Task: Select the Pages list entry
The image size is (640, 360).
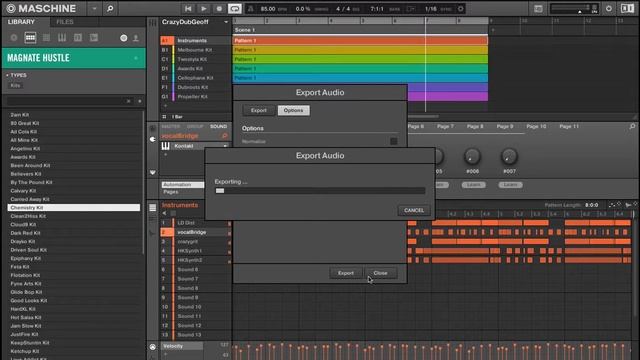Action: tap(183, 192)
